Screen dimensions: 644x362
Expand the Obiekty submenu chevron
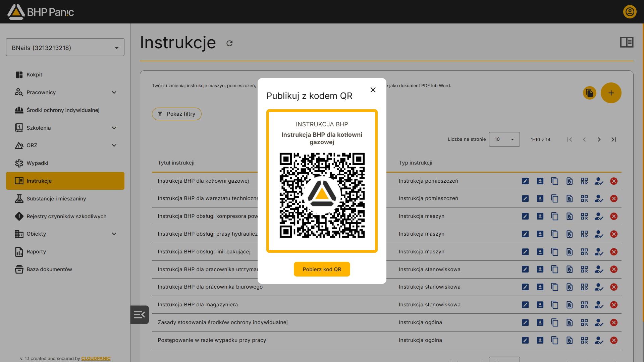click(x=114, y=234)
